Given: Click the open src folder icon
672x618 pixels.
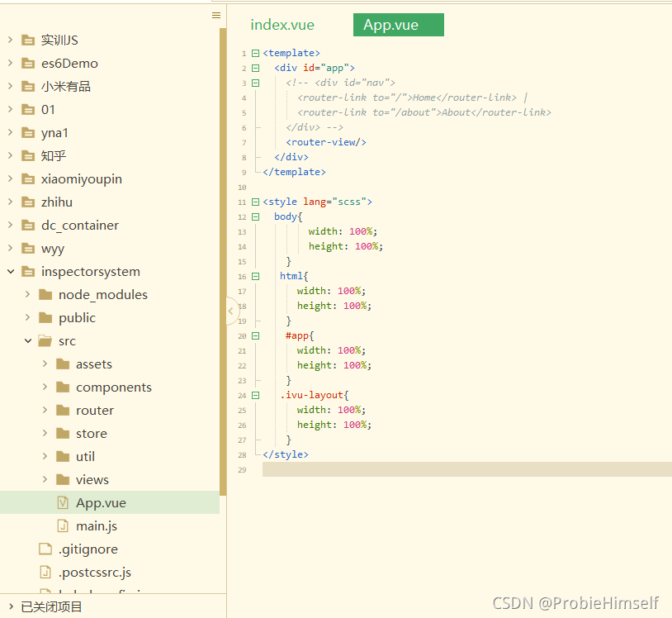Looking at the screenshot, I should point(45,341).
